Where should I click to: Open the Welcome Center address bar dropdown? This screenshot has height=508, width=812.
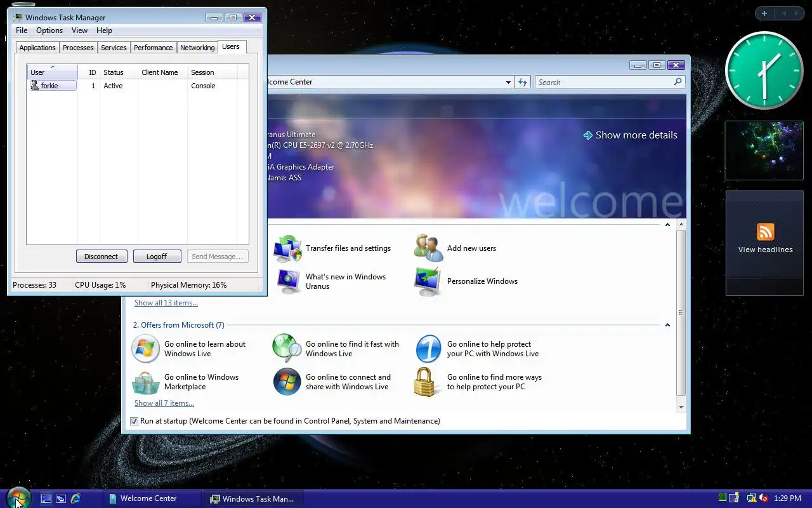point(508,82)
